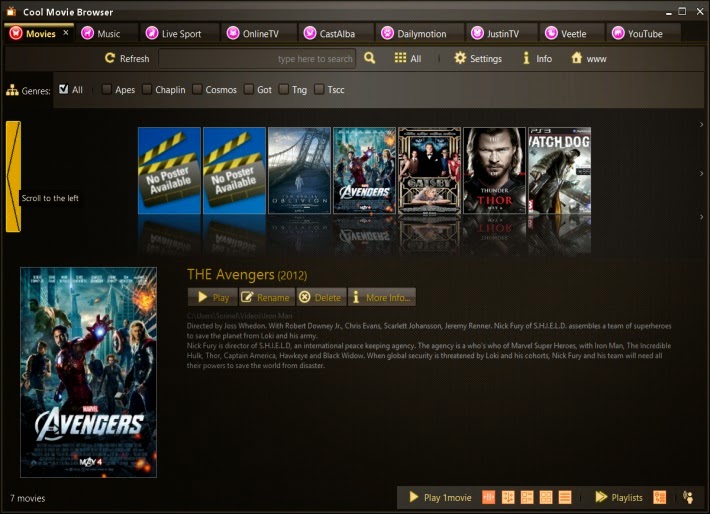Click the C:\Users\Sorinel\Videos\Iron Man path

[x=240, y=316]
